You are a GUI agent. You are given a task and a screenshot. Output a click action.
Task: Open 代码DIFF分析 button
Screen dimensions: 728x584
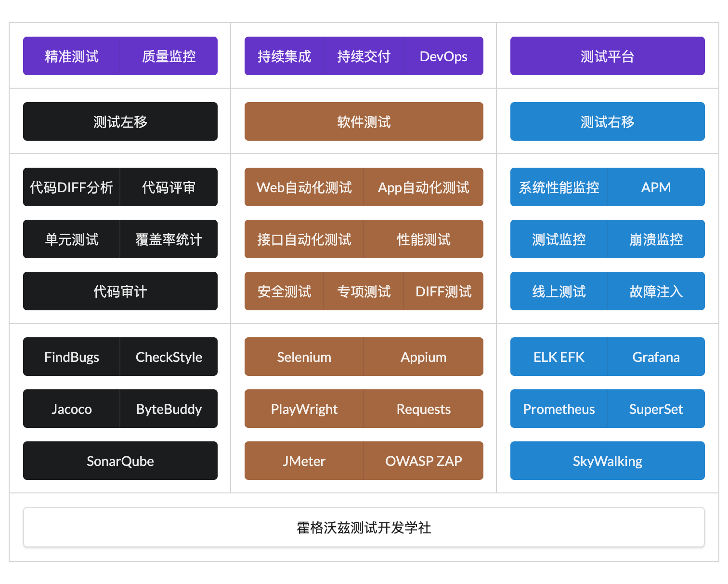click(72, 187)
